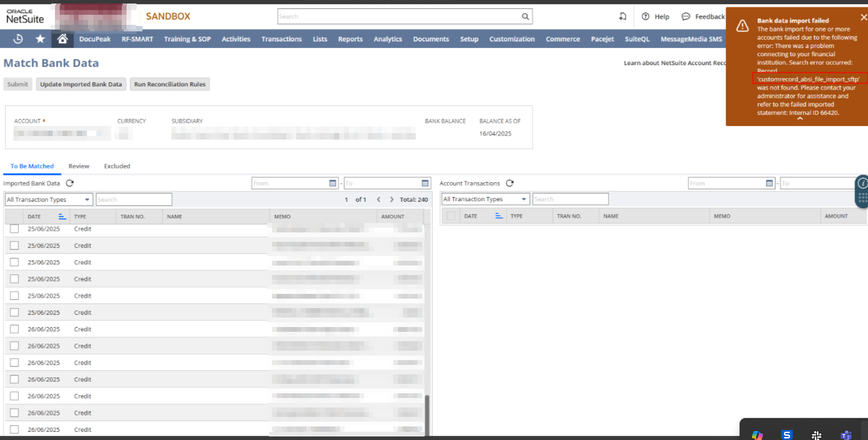
Task: Open the Recent Records clock icon
Action: pyautogui.click(x=18, y=39)
